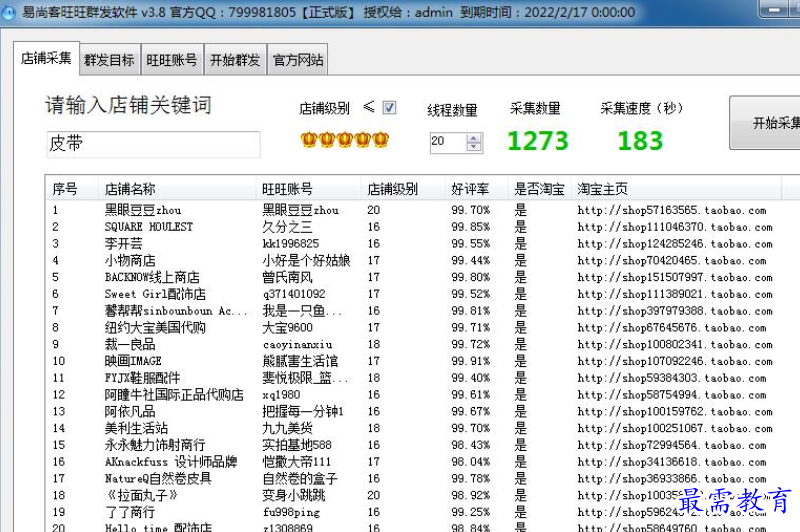This screenshot has width=800, height=532.
Task: Sort by 店铺级别 column header
Action: [x=403, y=189]
